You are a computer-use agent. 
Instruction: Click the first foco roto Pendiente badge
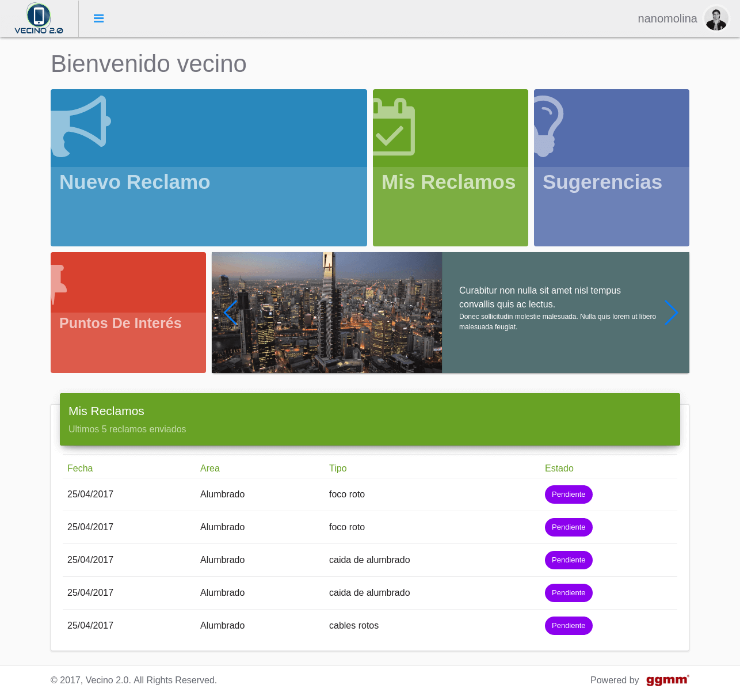pos(569,494)
